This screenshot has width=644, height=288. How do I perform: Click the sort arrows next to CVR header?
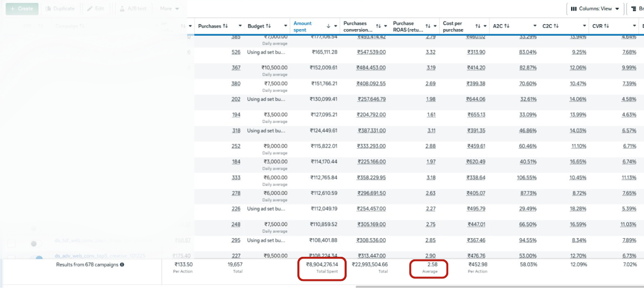[x=606, y=26]
